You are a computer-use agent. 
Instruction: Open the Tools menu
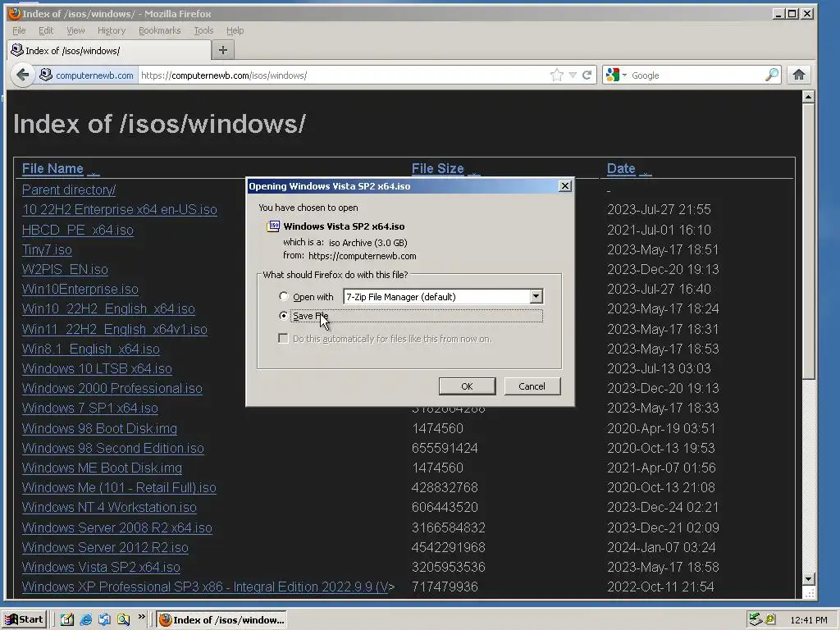coord(203,30)
